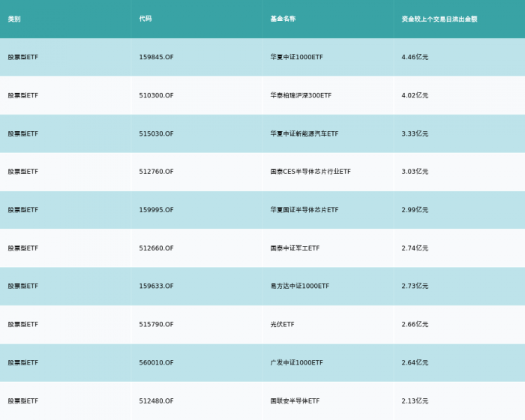Click the 2.99亿元 outflow value

tap(415, 210)
